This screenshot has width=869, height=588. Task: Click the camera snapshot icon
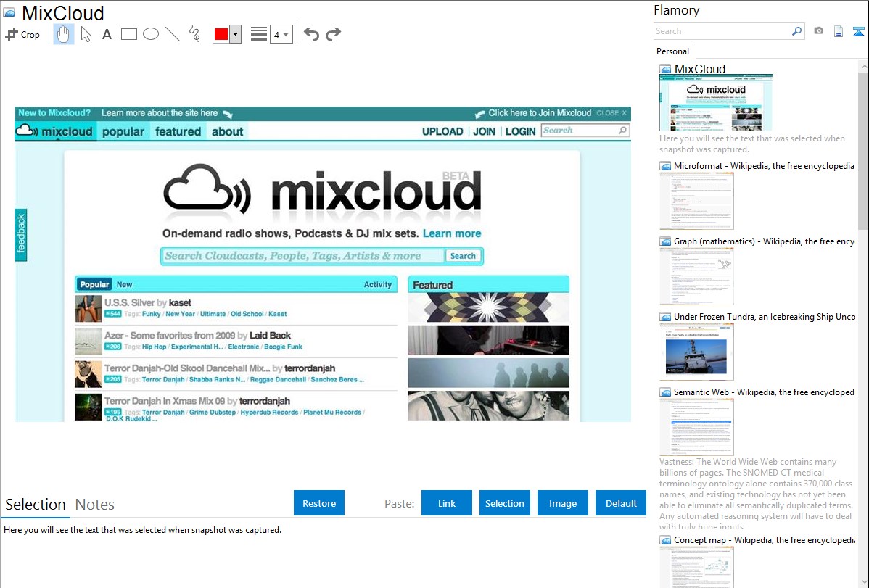tap(818, 30)
